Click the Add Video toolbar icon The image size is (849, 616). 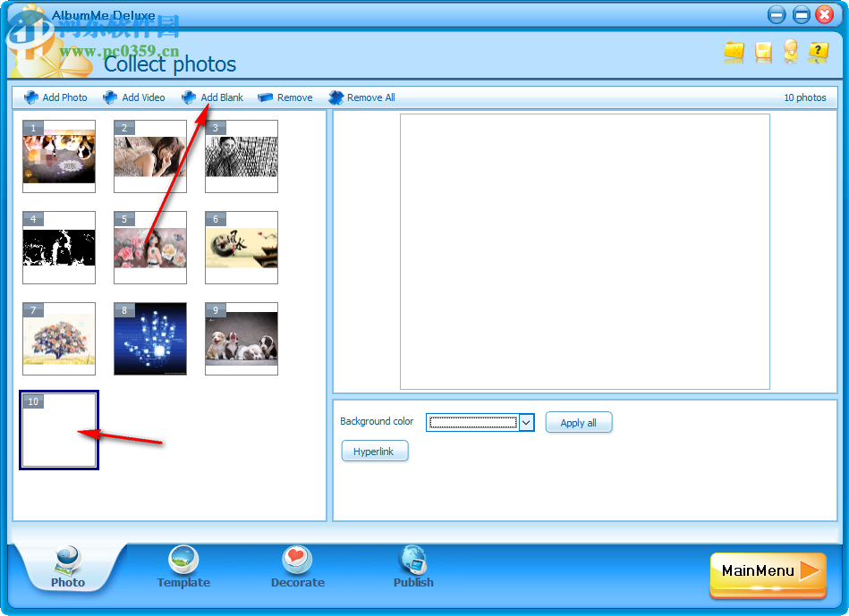[110, 97]
